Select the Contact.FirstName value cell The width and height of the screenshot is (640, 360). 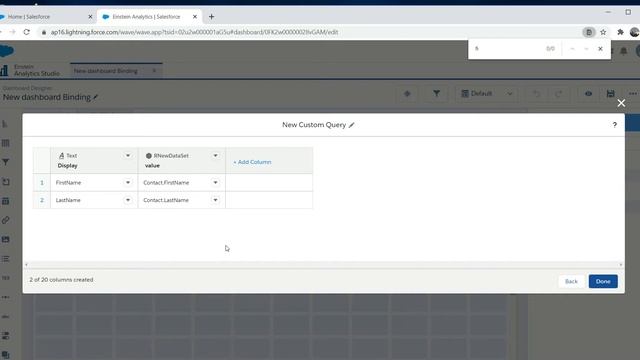[x=182, y=182]
